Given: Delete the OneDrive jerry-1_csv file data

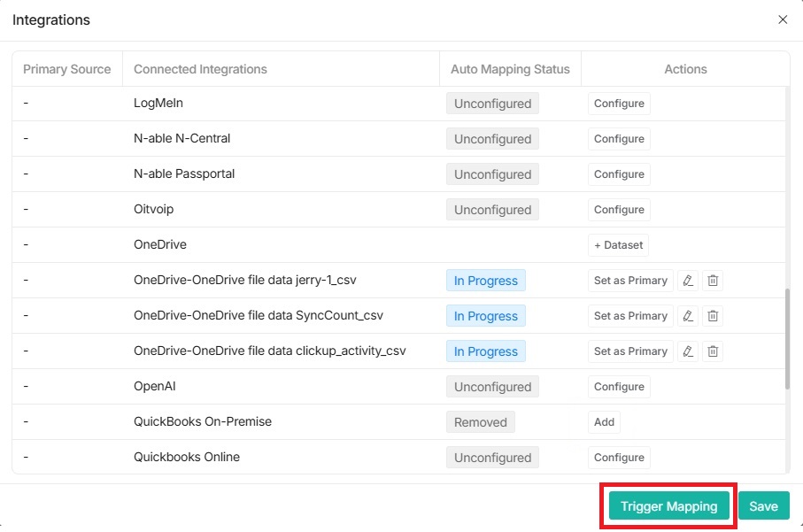Looking at the screenshot, I should (713, 281).
